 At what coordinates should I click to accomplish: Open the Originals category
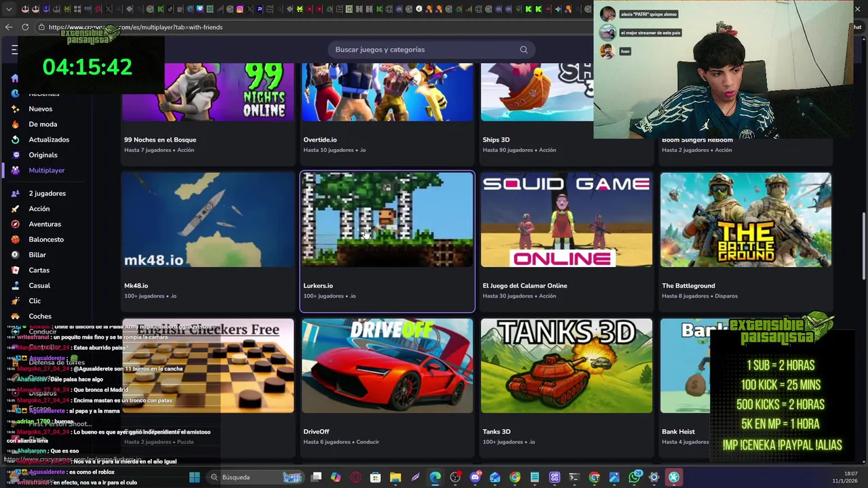pyautogui.click(x=43, y=155)
